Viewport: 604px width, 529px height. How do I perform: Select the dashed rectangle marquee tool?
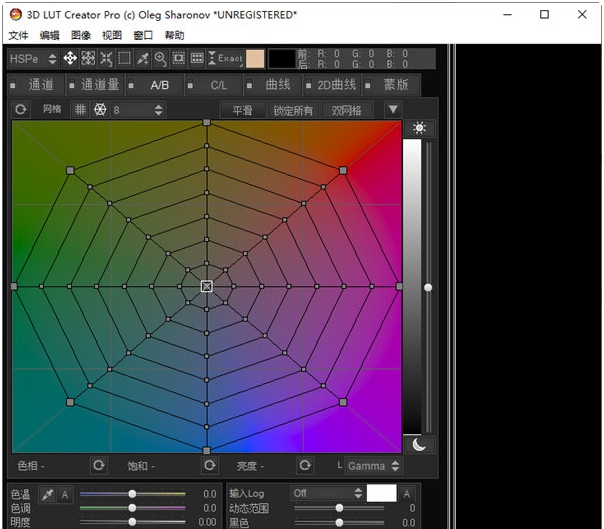click(124, 59)
